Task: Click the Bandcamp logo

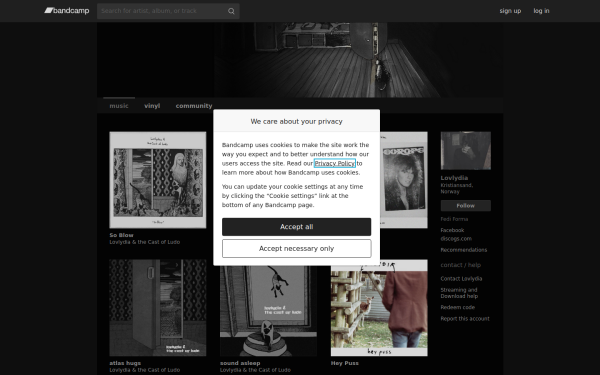Action: click(67, 11)
